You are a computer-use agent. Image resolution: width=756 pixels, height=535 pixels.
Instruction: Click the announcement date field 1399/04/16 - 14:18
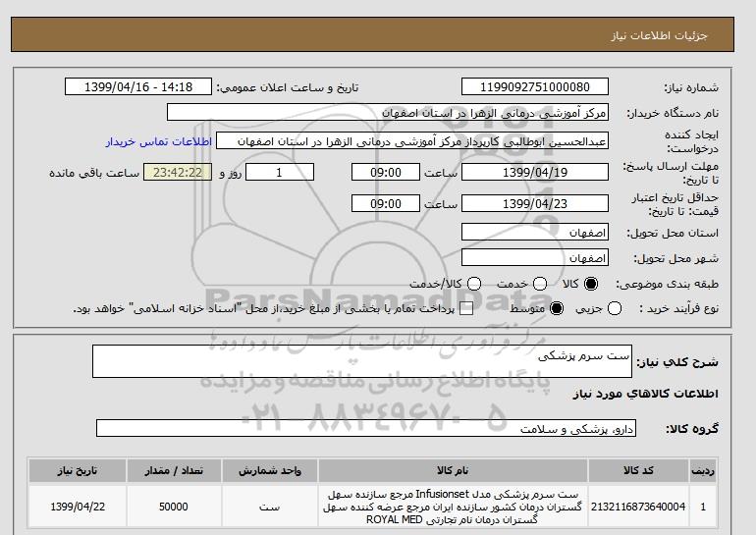point(138,86)
